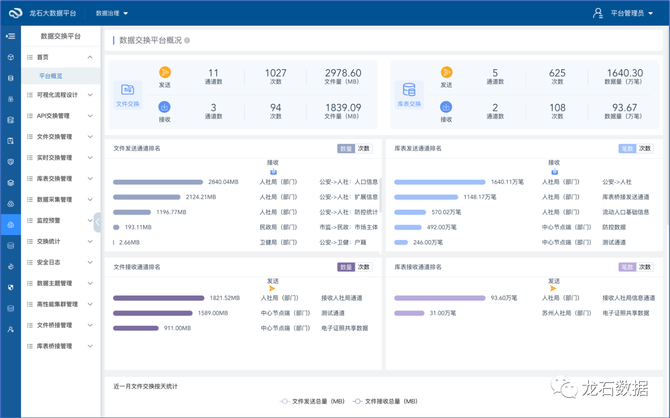This screenshot has width=670, height=418.
Task: Click the orange 发送 icon in file exchange card
Action: click(x=165, y=71)
